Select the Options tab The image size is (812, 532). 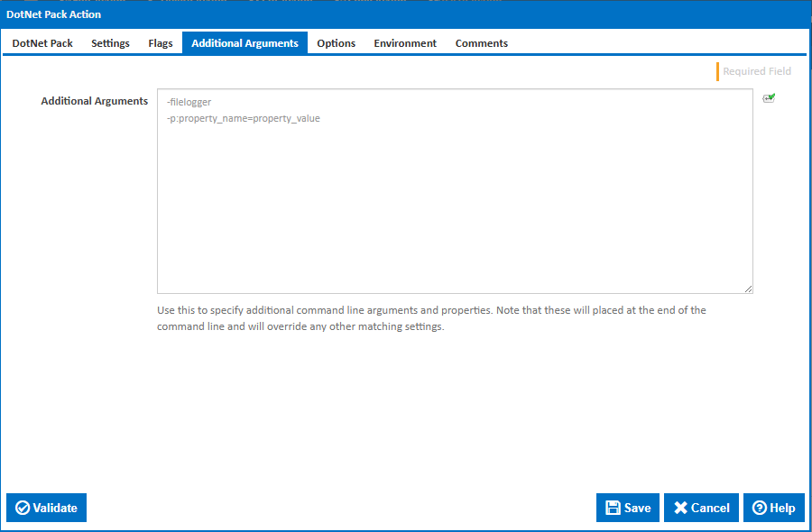[336, 42]
